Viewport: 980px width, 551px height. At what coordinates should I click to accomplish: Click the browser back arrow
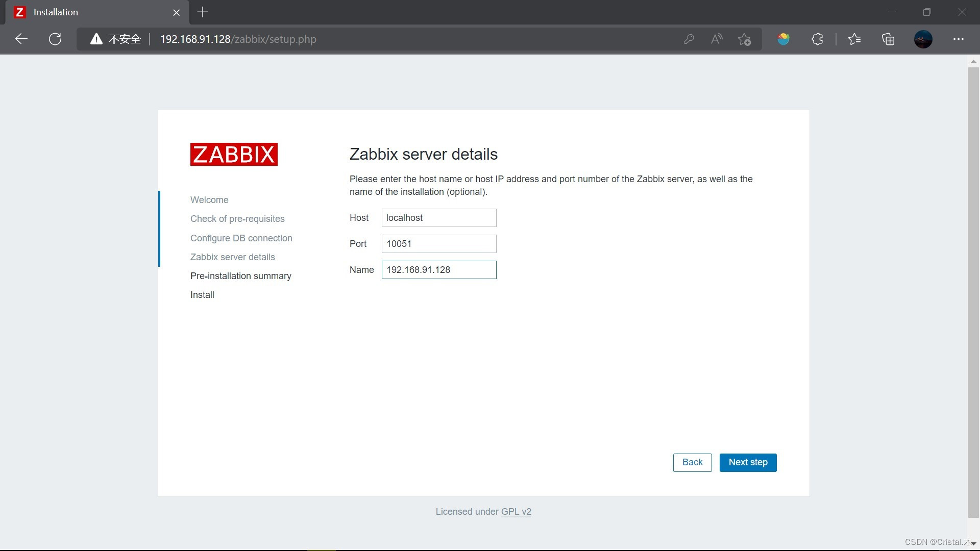coord(21,39)
